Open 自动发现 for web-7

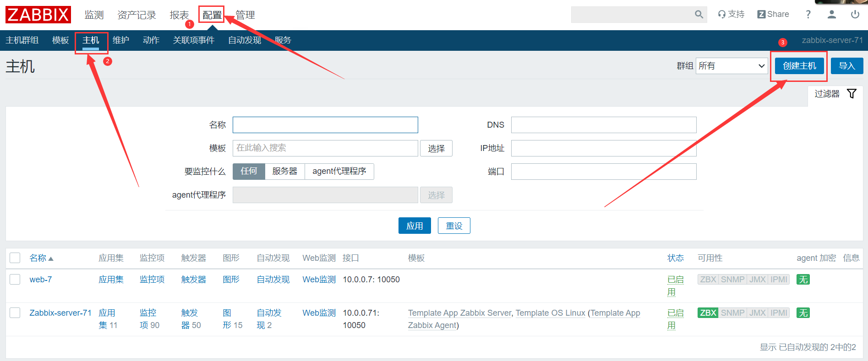coord(273,280)
